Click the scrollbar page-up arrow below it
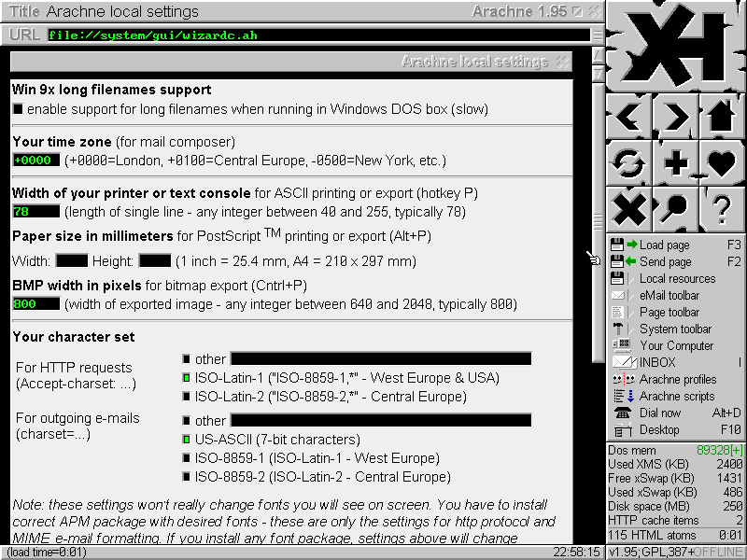The width and height of the screenshot is (747, 560). coord(598,73)
